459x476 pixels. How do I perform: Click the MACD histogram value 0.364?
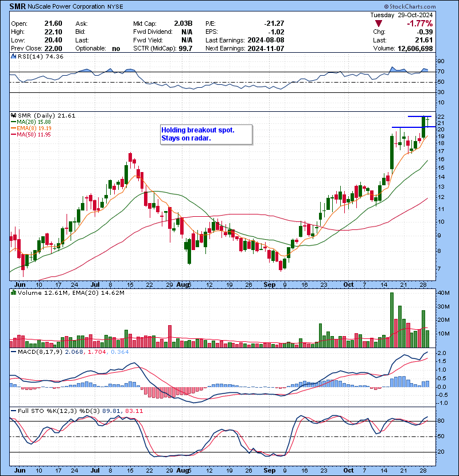120,352
